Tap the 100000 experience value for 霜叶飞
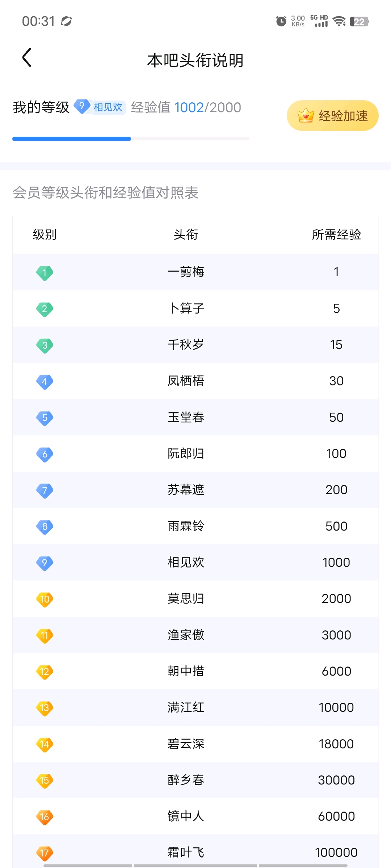 point(336,853)
